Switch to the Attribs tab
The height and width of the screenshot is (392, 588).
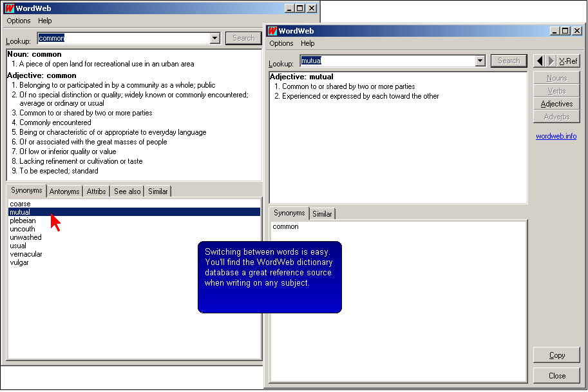96,191
